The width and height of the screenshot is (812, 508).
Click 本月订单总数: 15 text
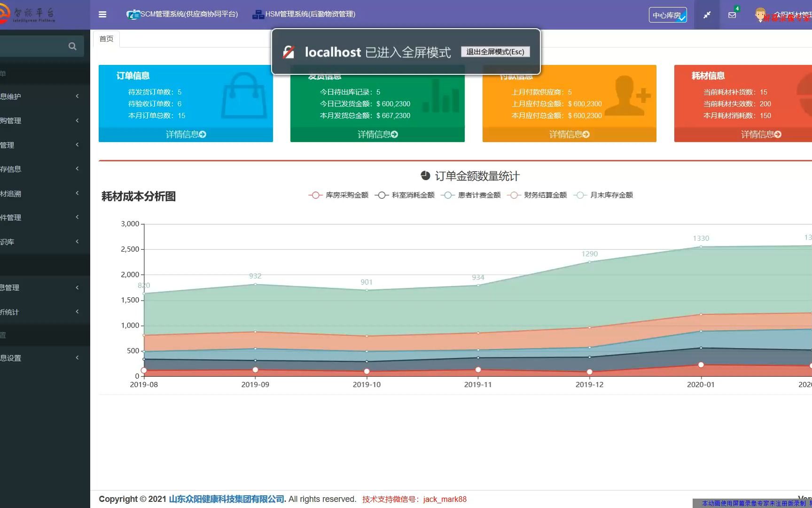(x=156, y=116)
